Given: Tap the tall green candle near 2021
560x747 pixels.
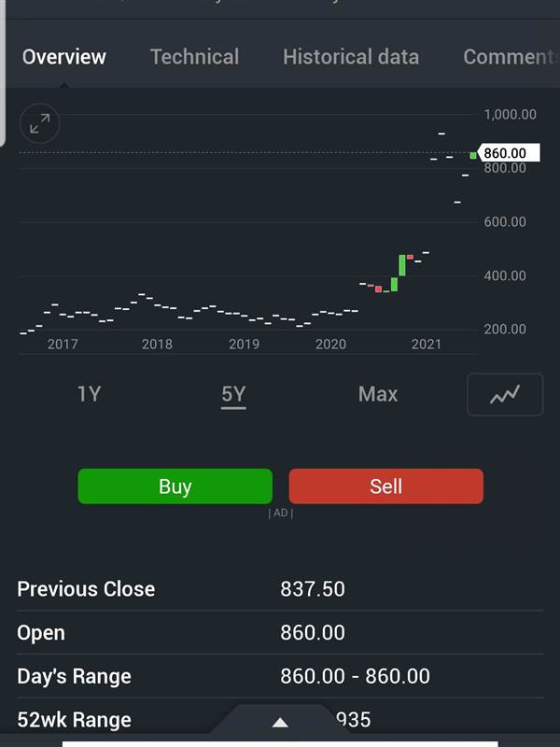Looking at the screenshot, I should [x=402, y=265].
